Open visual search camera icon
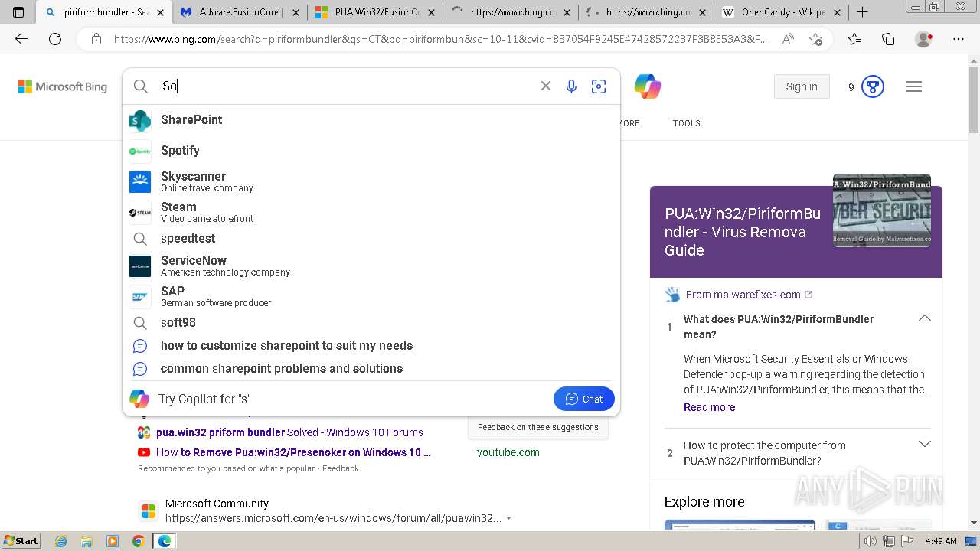This screenshot has width=980, height=551. [x=599, y=86]
